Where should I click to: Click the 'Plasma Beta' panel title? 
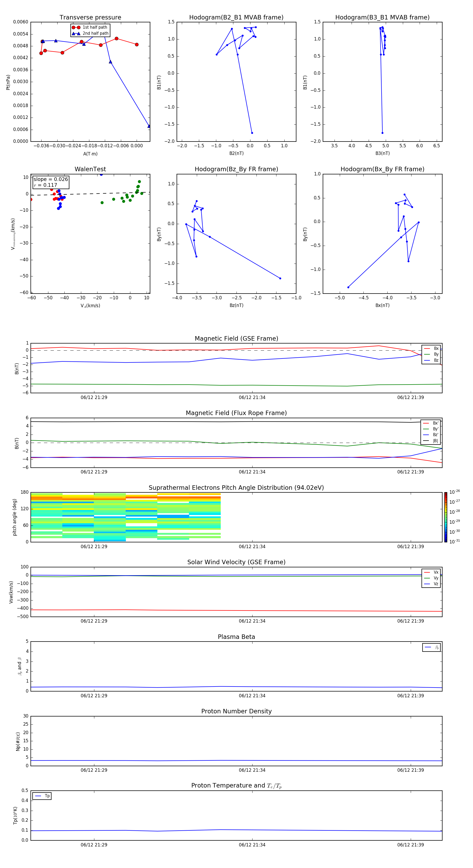[236, 637]
